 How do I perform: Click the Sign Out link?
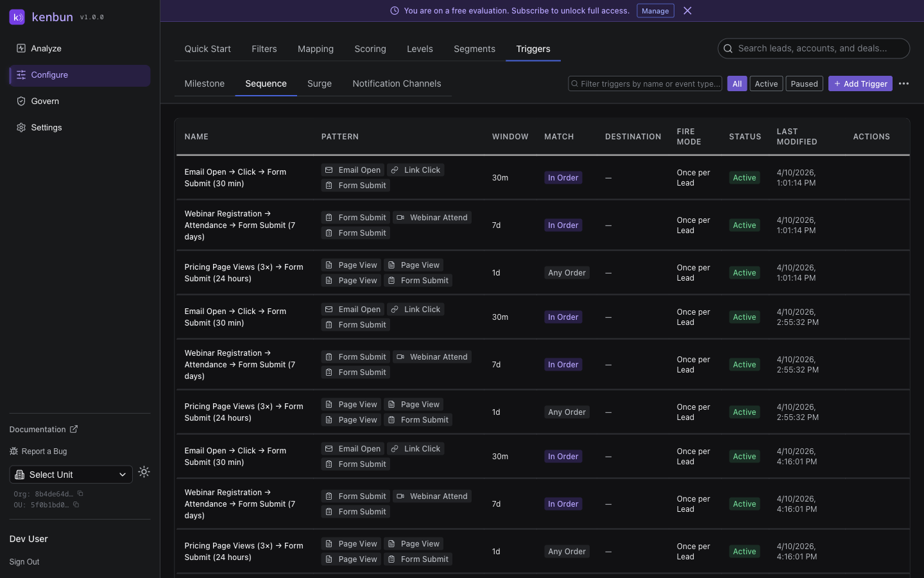24,562
